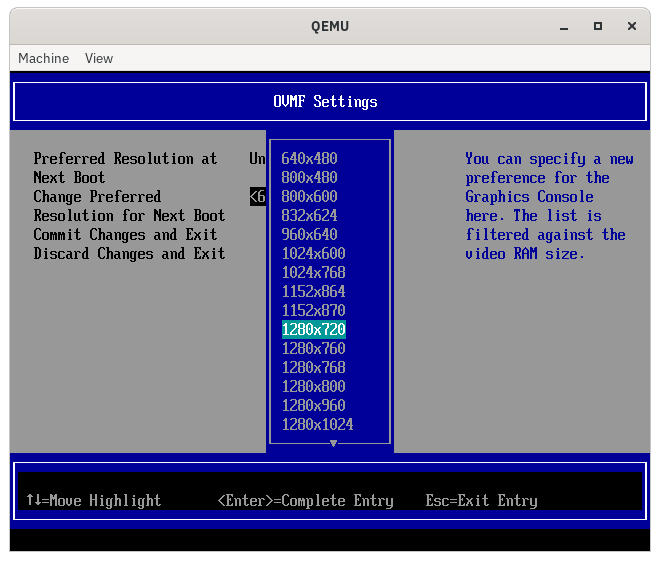Viewport: 660px width, 561px height.
Task: Open the Machine menu
Action: [43, 58]
